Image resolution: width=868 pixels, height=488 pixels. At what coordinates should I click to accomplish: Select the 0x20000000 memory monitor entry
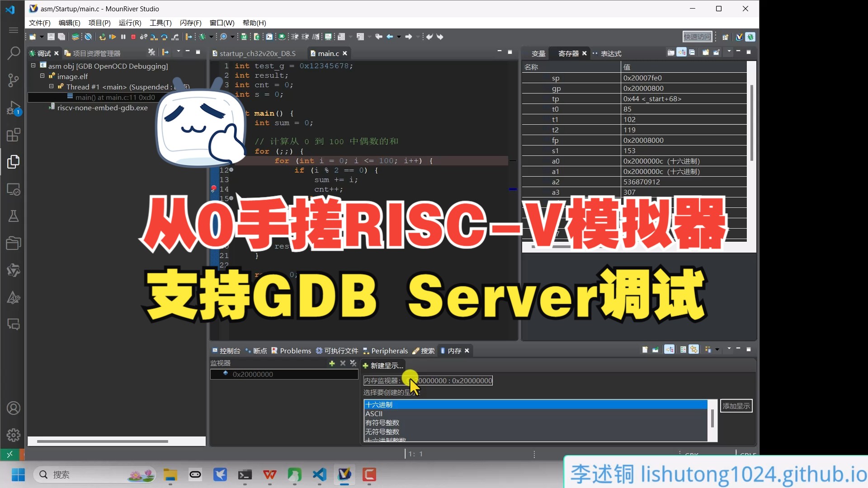click(x=284, y=374)
